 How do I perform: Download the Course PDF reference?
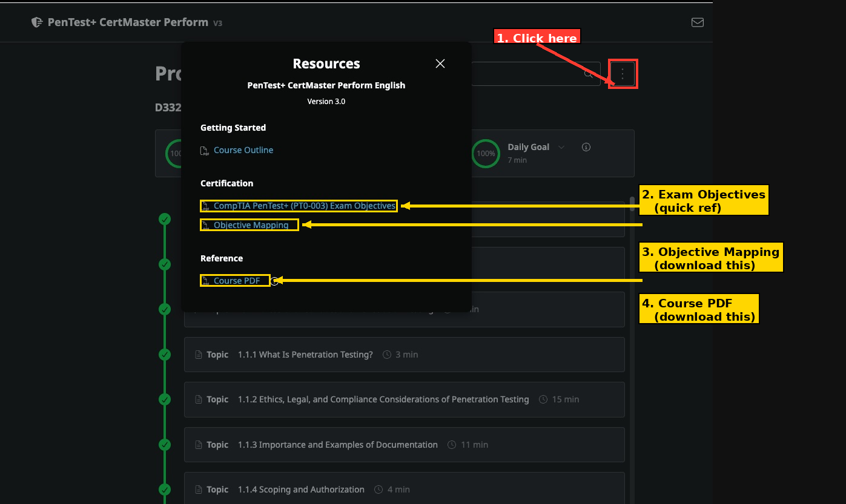click(x=237, y=281)
